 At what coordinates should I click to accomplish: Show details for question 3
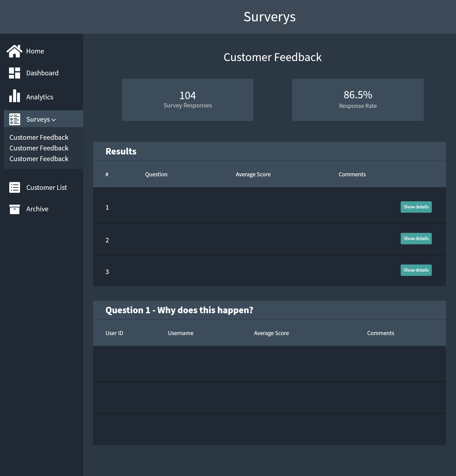tap(416, 270)
